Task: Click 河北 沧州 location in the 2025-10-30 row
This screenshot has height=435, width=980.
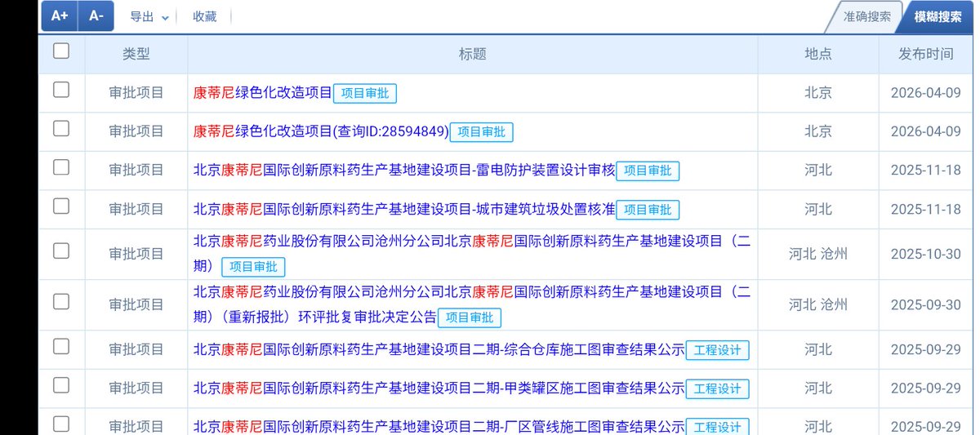Action: [x=818, y=254]
